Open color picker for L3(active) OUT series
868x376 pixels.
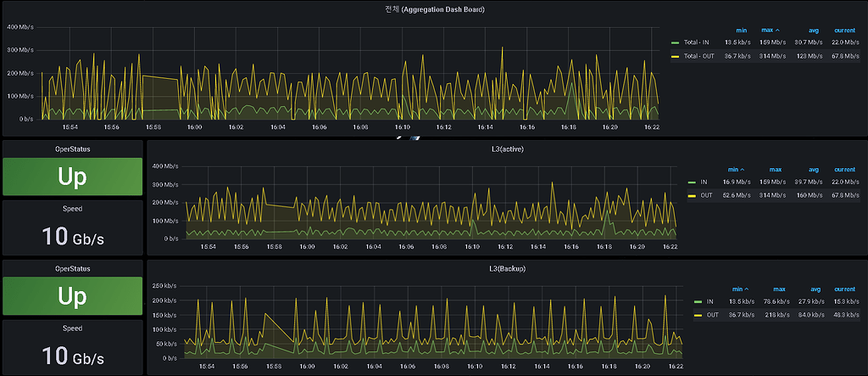691,195
